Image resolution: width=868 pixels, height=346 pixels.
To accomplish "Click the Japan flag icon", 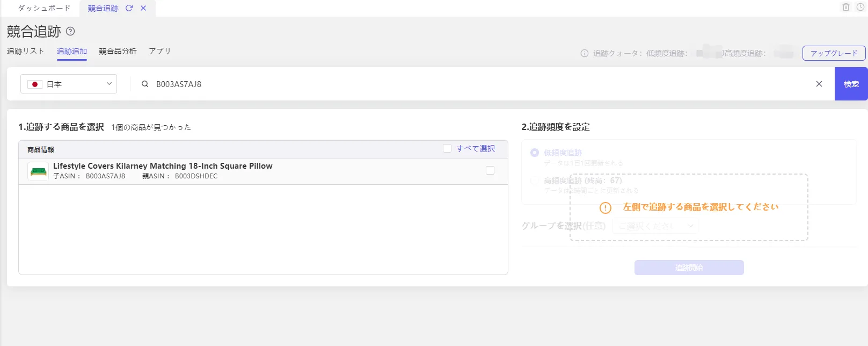I will [x=35, y=84].
